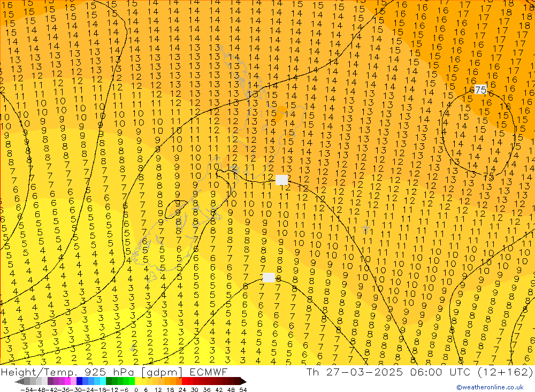
Task: Click the [gdpm] unit label
Action: [162, 372]
